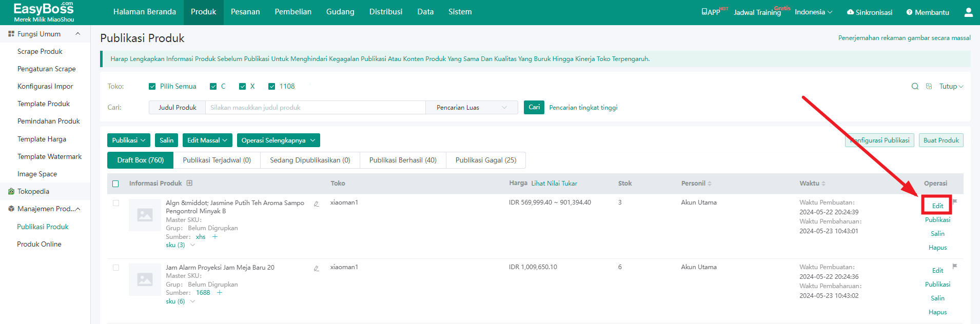This screenshot has width=980, height=324.
Task: Click the layout switch icon beside Tutup
Action: pos(929,86)
